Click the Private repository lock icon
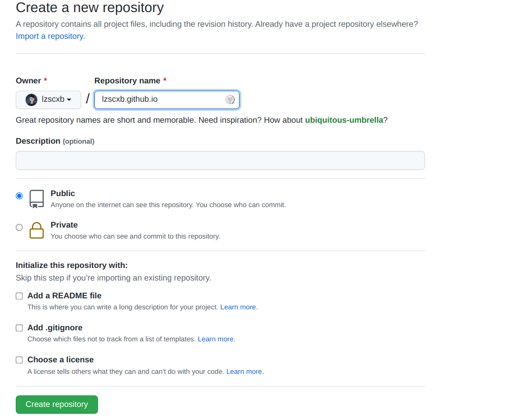Viewport: 510px width, 420px height. tap(37, 230)
